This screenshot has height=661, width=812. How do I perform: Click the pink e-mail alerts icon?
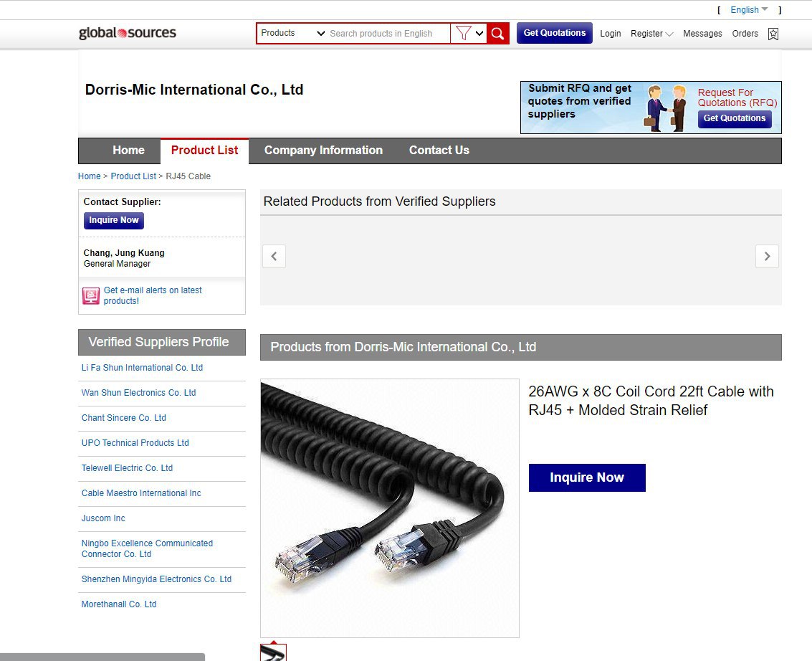[x=91, y=296]
